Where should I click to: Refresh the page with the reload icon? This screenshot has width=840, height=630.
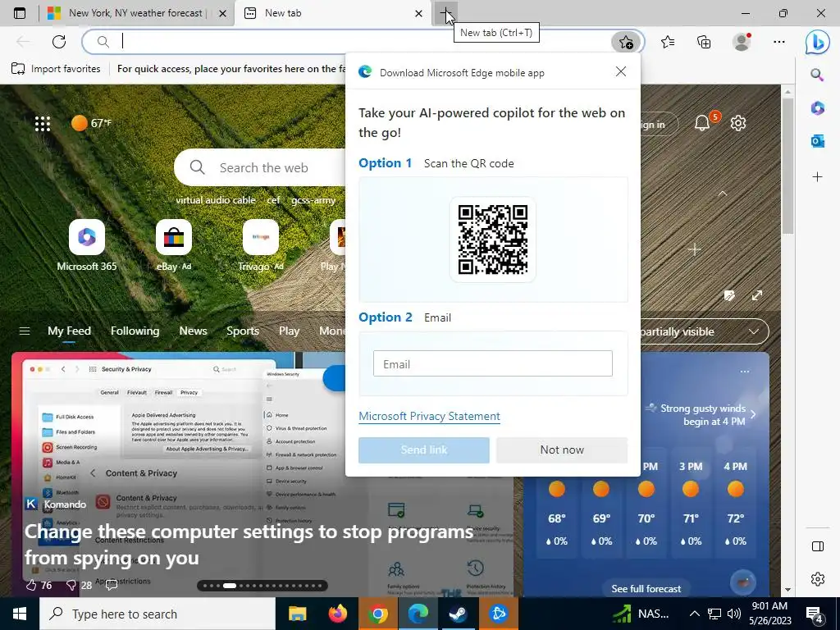59,42
